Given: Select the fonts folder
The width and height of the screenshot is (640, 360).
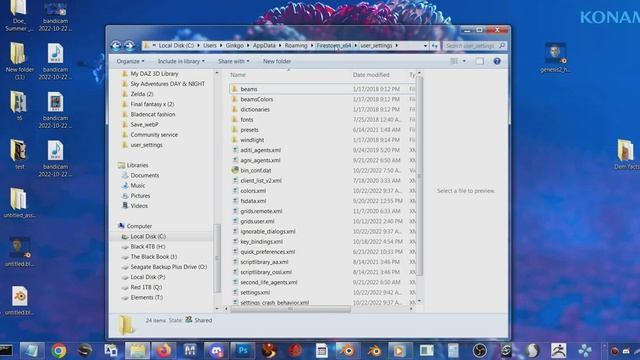Looking at the screenshot, I should (247, 120).
